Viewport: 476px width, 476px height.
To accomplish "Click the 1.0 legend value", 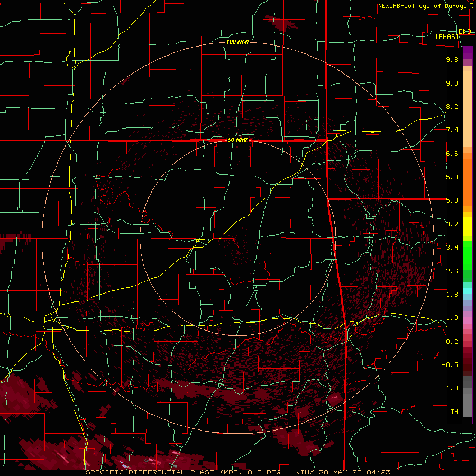I will pos(452,318).
